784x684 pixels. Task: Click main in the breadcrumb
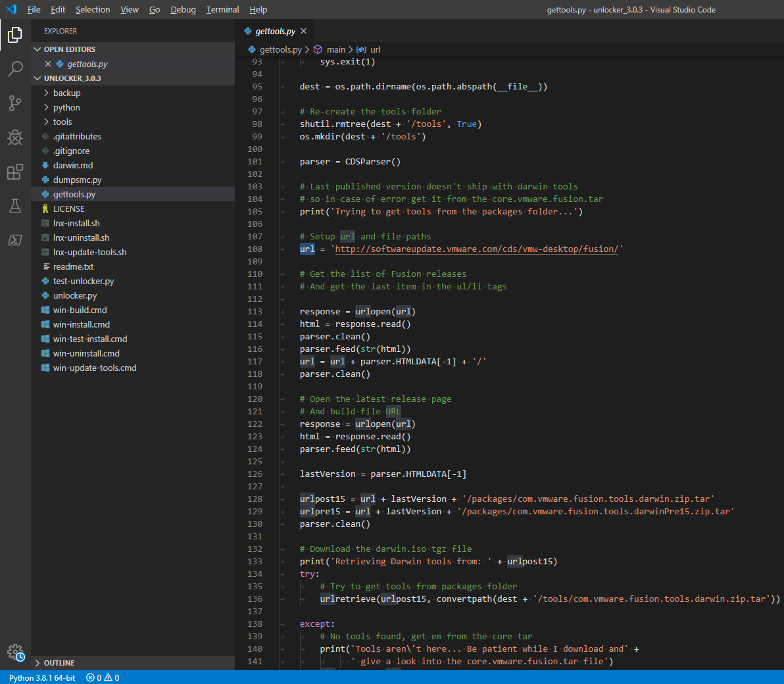point(336,49)
